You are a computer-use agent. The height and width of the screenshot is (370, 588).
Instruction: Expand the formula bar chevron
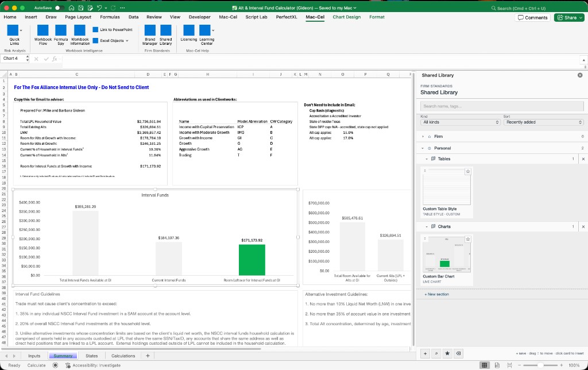583,60
